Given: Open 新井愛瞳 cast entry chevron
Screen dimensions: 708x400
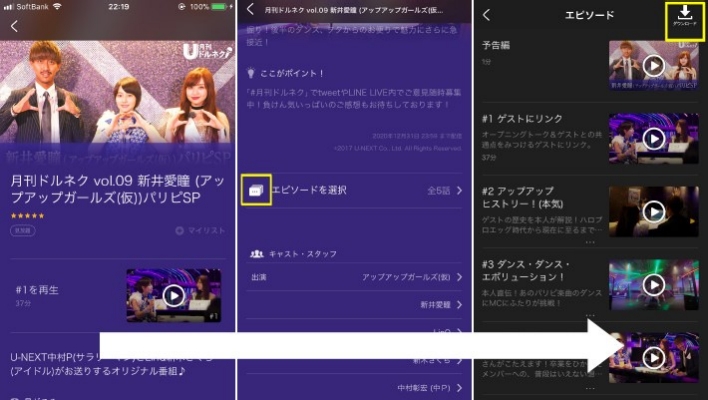Looking at the screenshot, I should click(x=459, y=305).
